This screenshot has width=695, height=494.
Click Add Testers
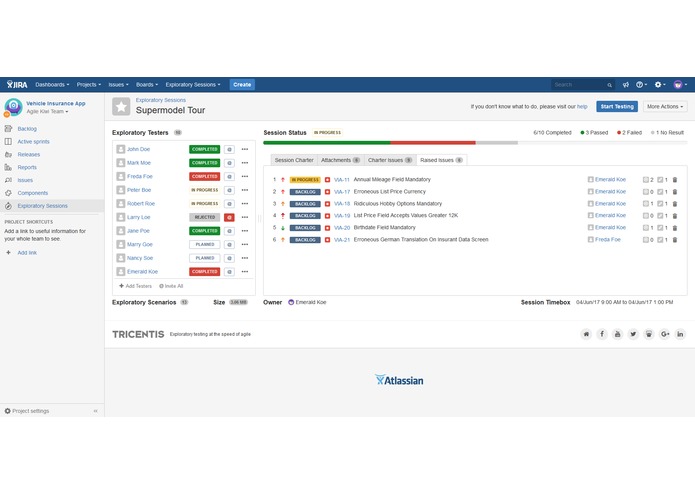(x=136, y=286)
